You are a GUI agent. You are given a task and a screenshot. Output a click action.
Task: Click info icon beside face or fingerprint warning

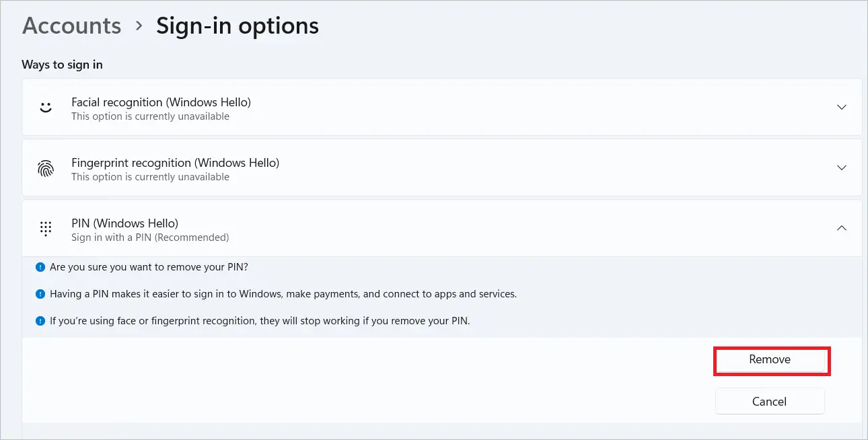pos(40,321)
